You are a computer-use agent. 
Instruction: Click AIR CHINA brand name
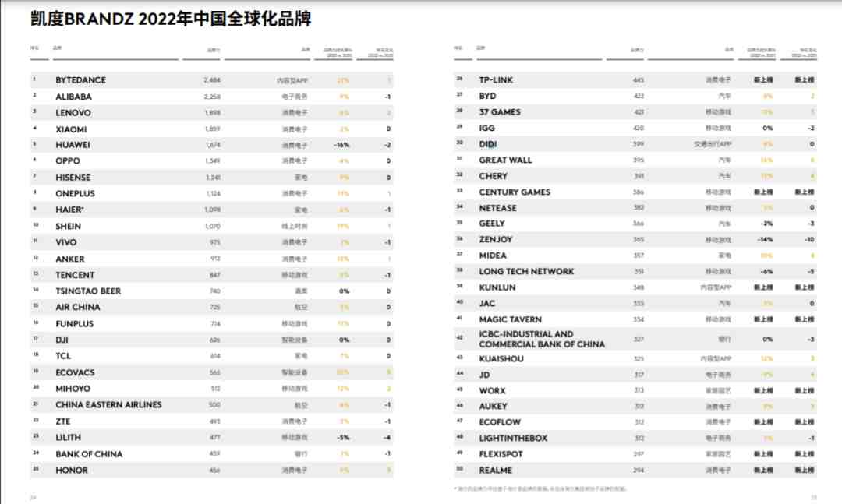point(78,307)
